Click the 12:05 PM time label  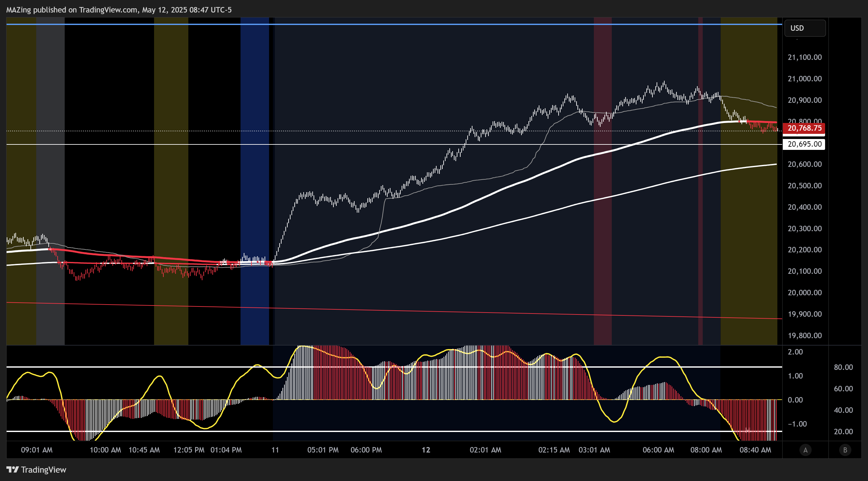(x=189, y=450)
